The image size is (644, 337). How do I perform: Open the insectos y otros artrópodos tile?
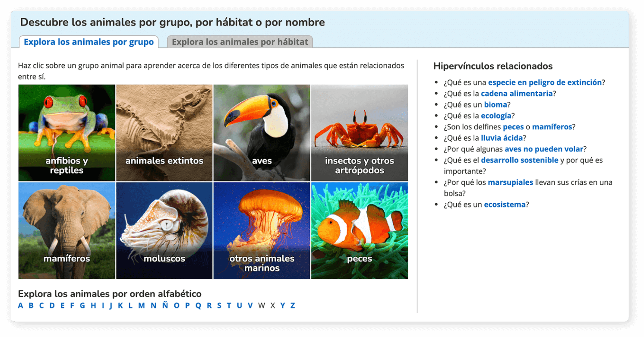(x=360, y=133)
